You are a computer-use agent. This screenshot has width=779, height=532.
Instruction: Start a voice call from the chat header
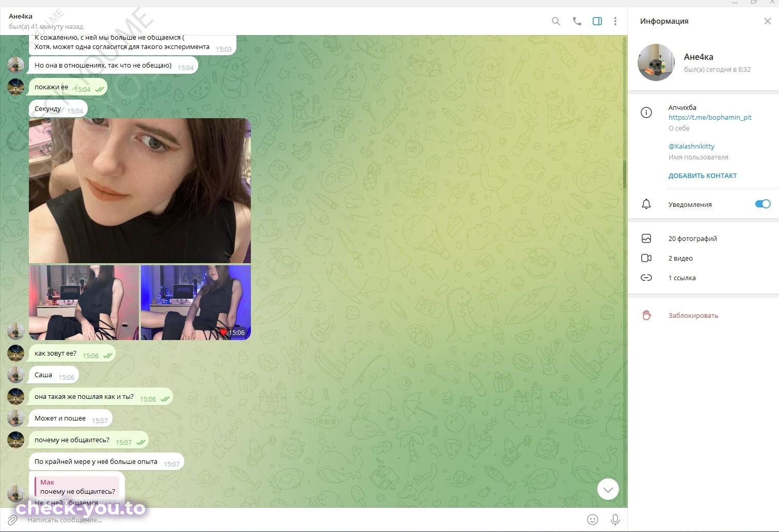577,21
